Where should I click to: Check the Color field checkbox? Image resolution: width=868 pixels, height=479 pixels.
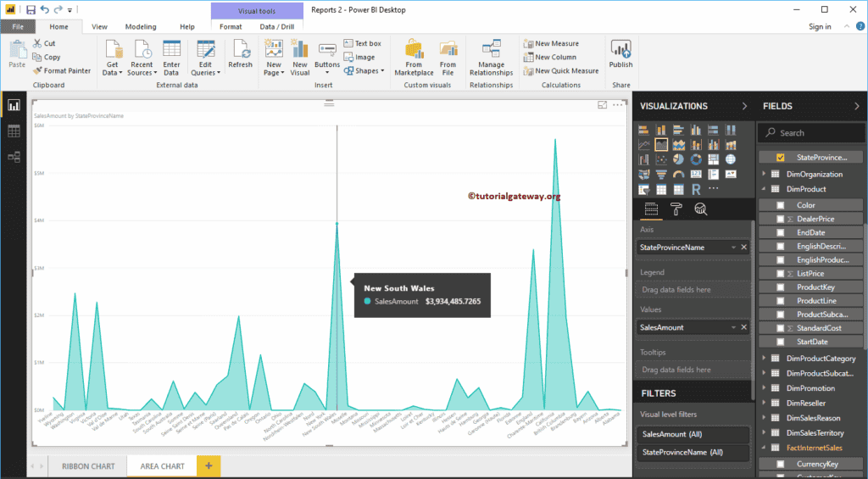781,205
